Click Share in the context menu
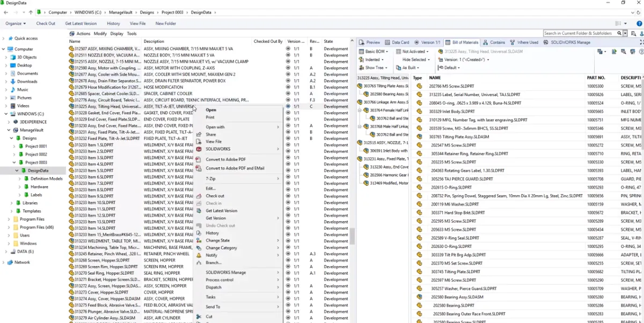The height and width of the screenshot is (323, 644). [211, 135]
